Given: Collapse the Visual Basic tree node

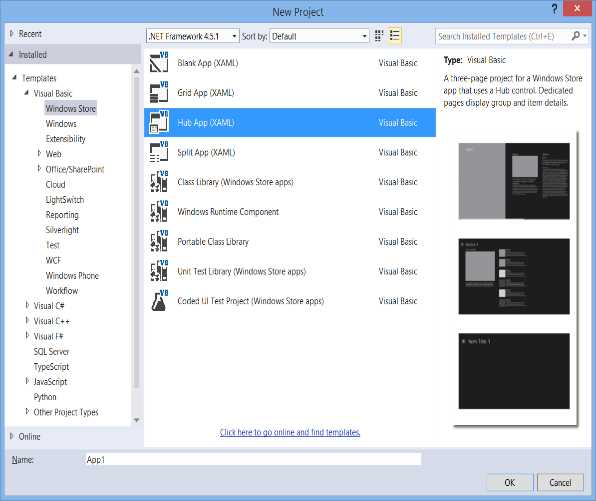Looking at the screenshot, I should pyautogui.click(x=27, y=93).
